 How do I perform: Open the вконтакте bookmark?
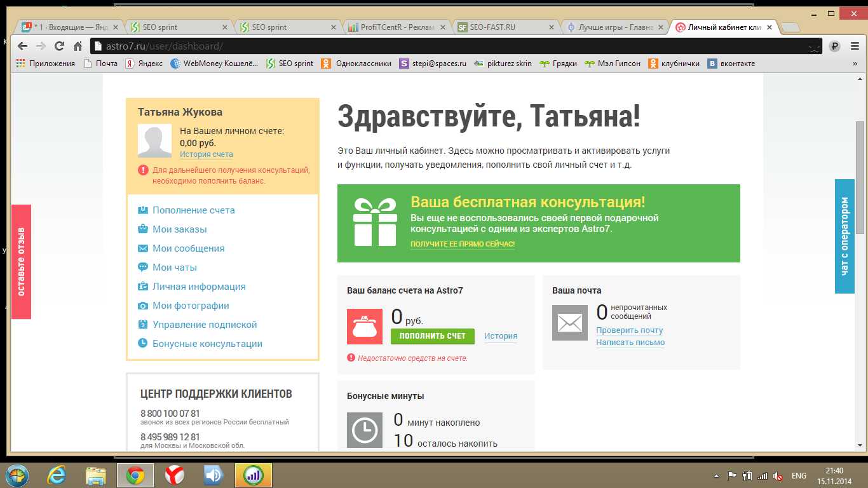[x=732, y=64]
